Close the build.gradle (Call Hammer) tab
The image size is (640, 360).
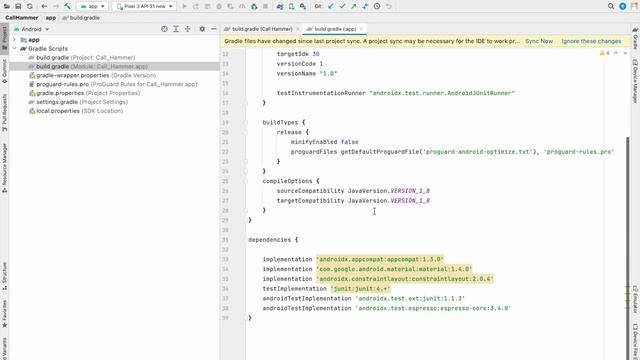[298, 29]
